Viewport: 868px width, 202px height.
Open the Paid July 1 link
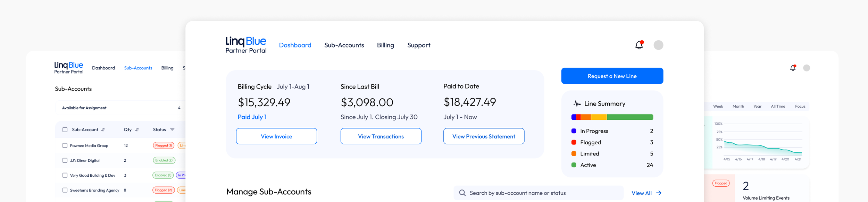[252, 117]
